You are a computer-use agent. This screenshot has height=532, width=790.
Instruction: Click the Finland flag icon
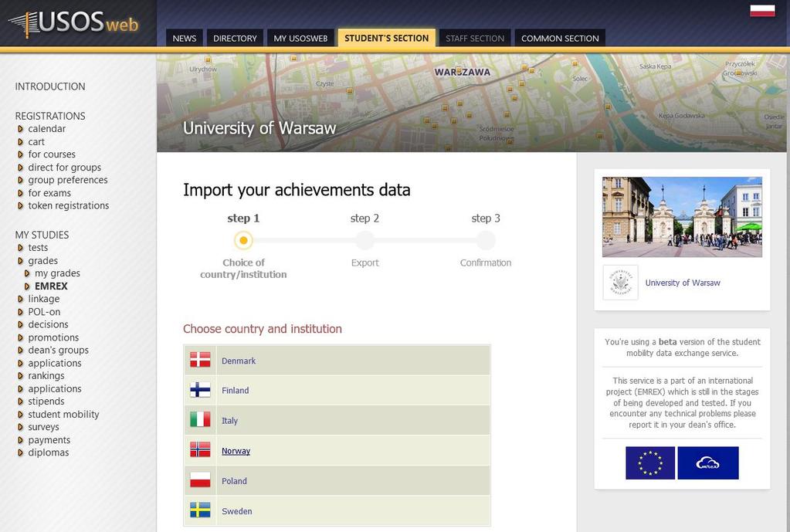point(200,390)
